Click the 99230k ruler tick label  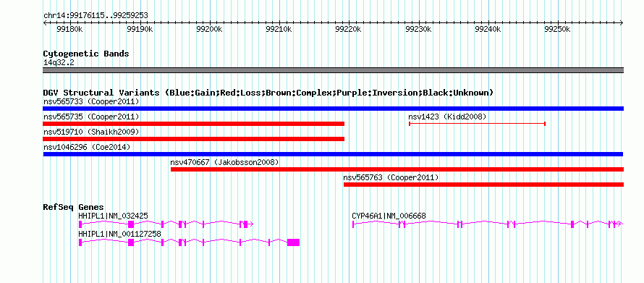click(418, 29)
